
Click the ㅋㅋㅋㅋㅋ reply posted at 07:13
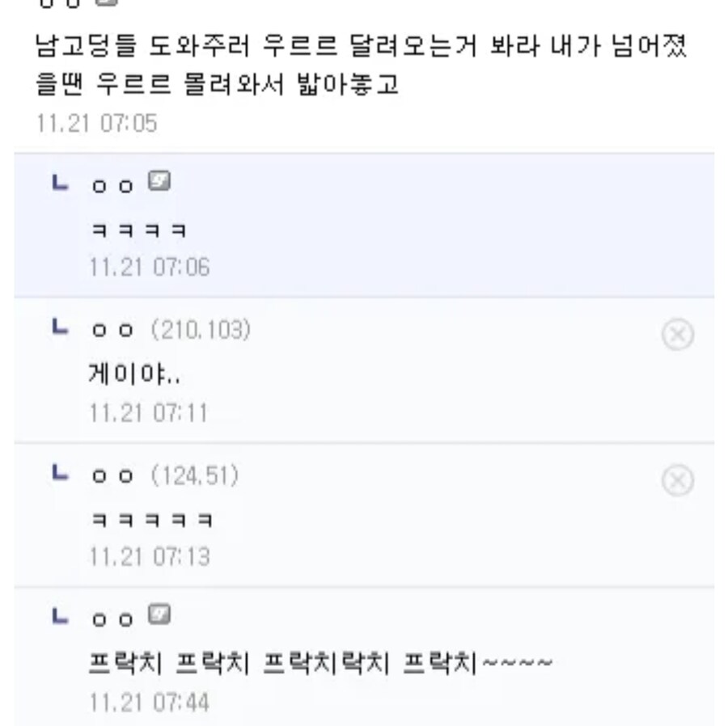150,520
